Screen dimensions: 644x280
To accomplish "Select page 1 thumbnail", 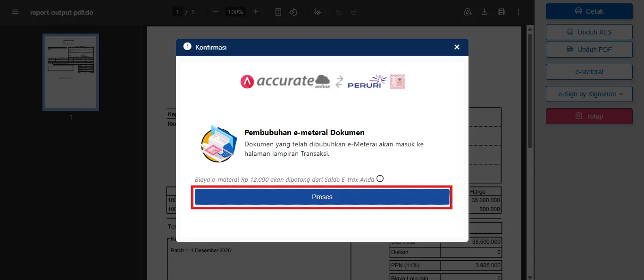I will tap(71, 72).
